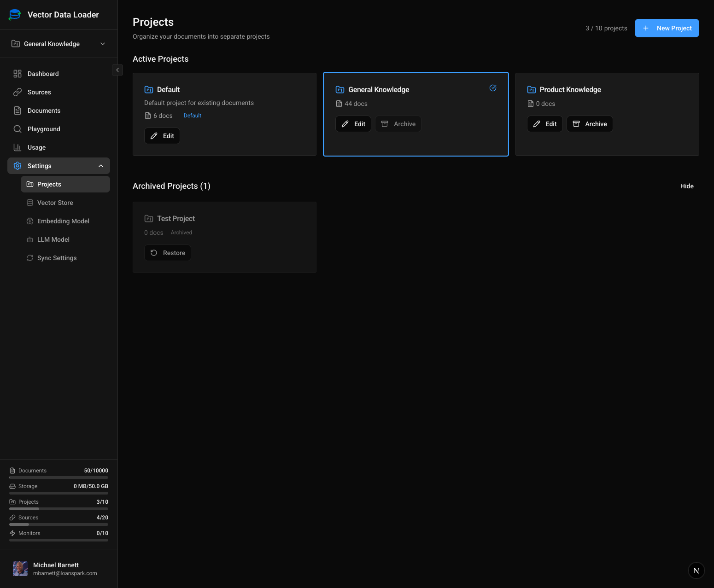Select the Embedding Model icon

[x=29, y=221]
